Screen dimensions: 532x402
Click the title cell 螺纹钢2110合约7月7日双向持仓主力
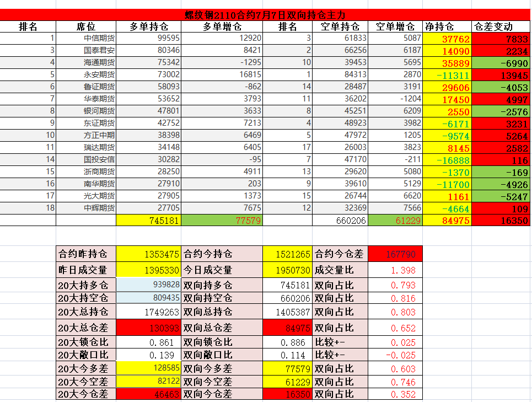(266, 15)
